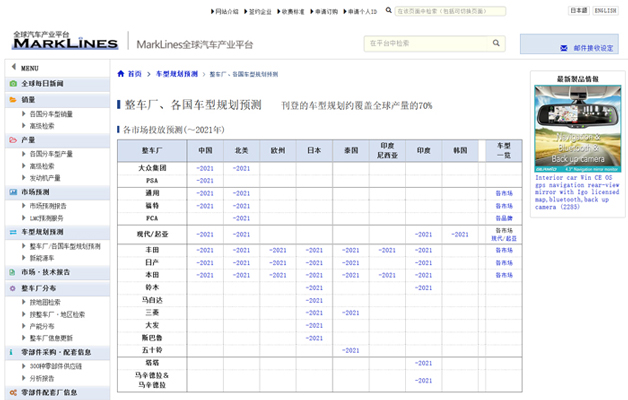Click the small magnifier beside page search
Screen dimensions: 628x400
click(x=388, y=10)
